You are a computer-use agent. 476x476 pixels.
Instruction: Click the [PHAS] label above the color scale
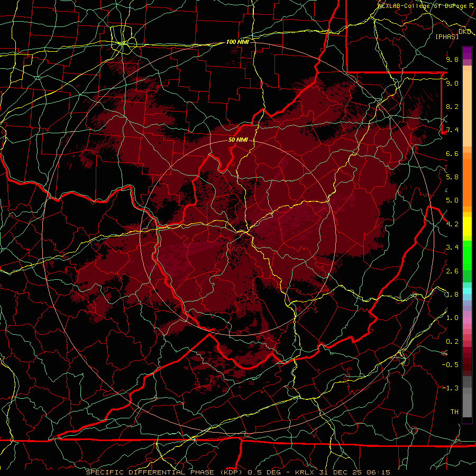tap(447, 36)
